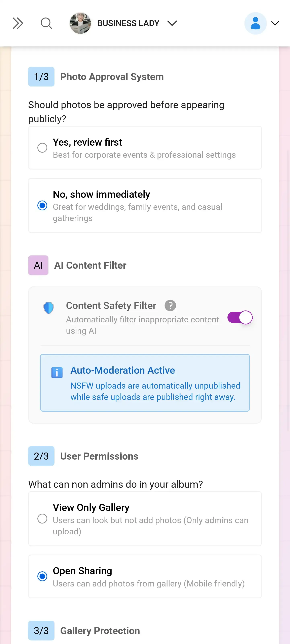The width and height of the screenshot is (290, 644).
Task: Click the account person icon top right
Action: [x=255, y=23]
